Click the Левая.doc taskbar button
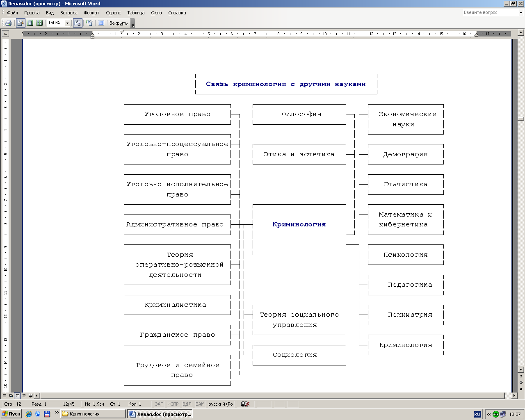The image size is (525, 420). 160,414
